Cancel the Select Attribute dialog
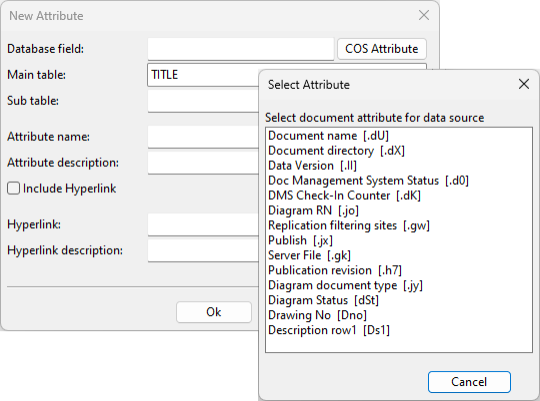The height and width of the screenshot is (401, 540). tap(469, 382)
